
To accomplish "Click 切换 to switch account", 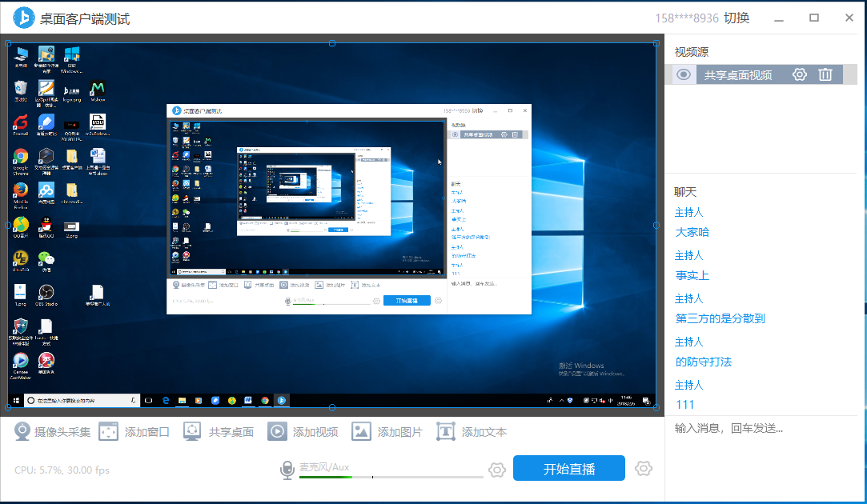I will coord(737,18).
